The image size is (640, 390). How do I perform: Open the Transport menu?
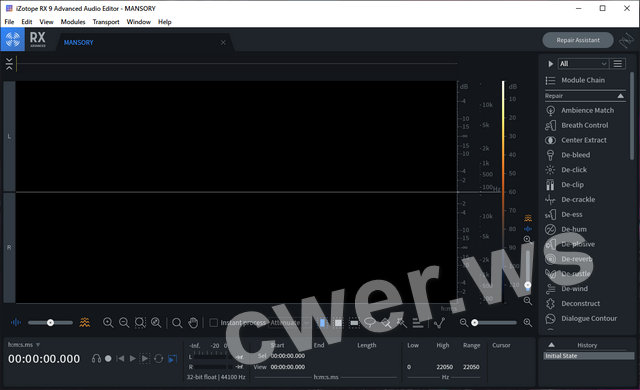click(x=106, y=22)
